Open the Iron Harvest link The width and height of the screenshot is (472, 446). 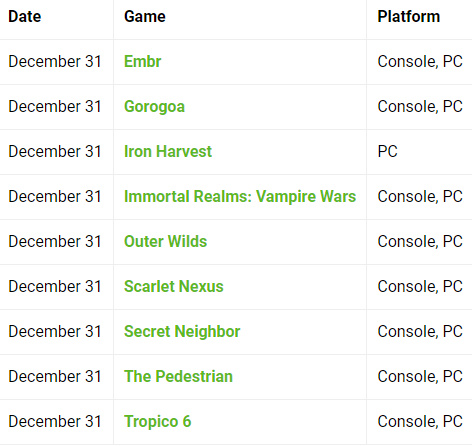[168, 152]
